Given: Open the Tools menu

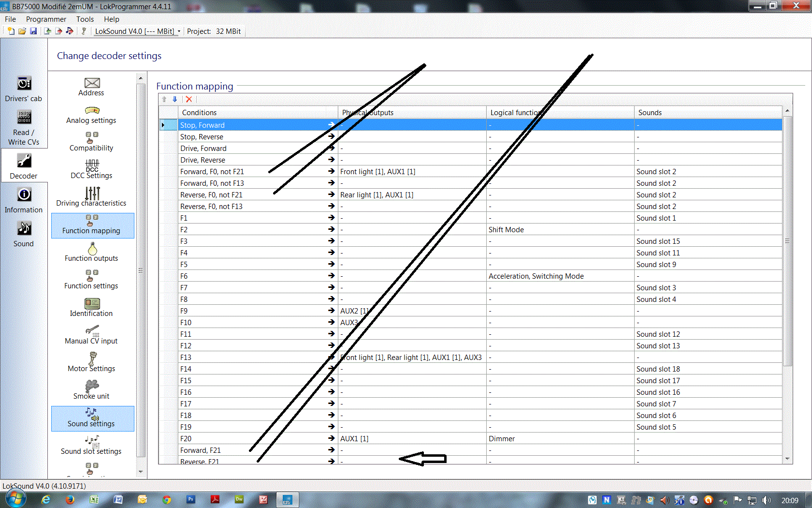Looking at the screenshot, I should click(x=85, y=19).
